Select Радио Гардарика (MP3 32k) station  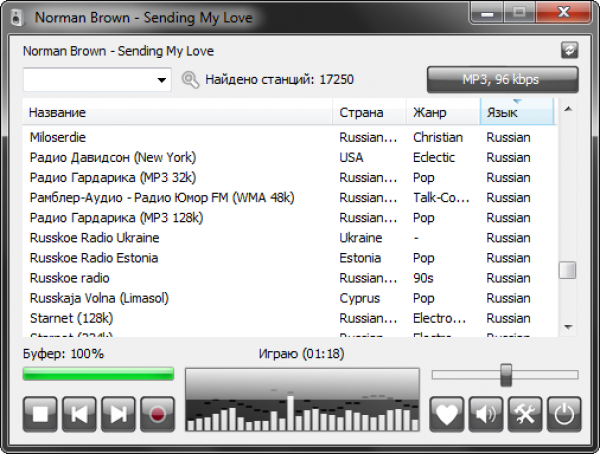290,178
